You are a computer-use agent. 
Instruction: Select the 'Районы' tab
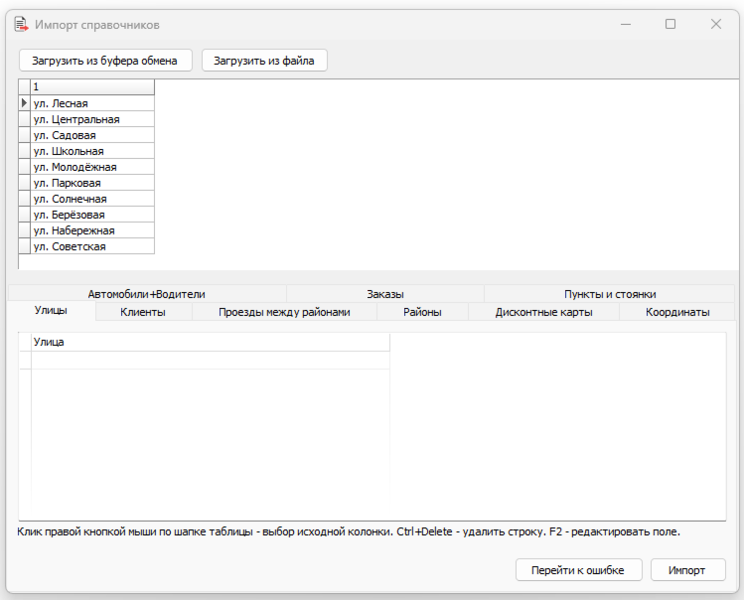pyautogui.click(x=422, y=312)
